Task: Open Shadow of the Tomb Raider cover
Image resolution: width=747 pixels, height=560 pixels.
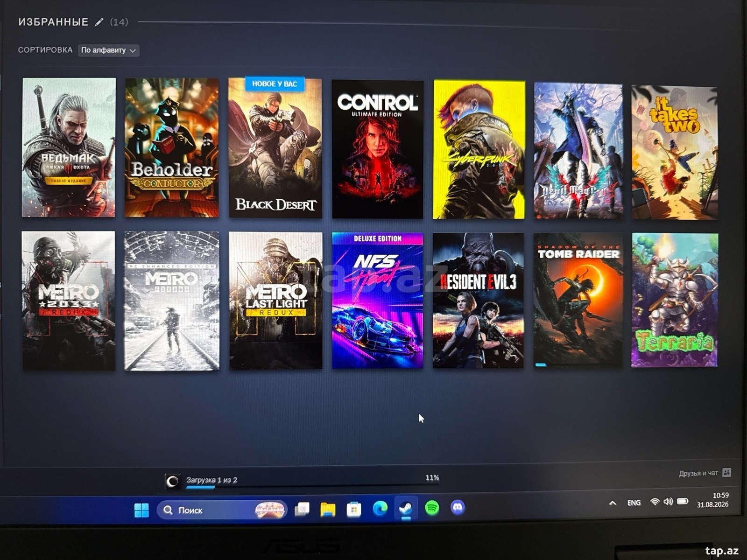Action: point(578,301)
